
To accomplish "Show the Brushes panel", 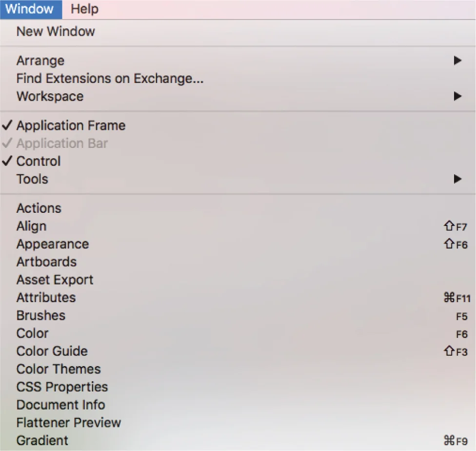I will coord(238,315).
